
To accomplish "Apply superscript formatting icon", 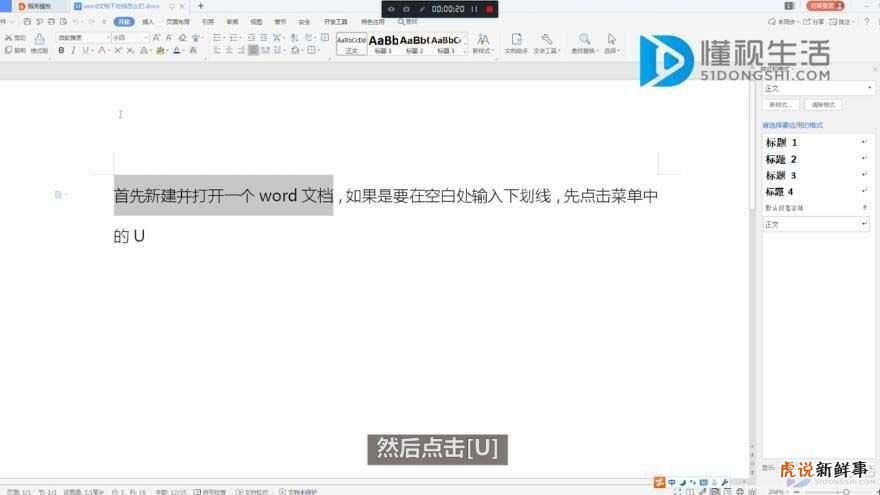I will 118,51.
